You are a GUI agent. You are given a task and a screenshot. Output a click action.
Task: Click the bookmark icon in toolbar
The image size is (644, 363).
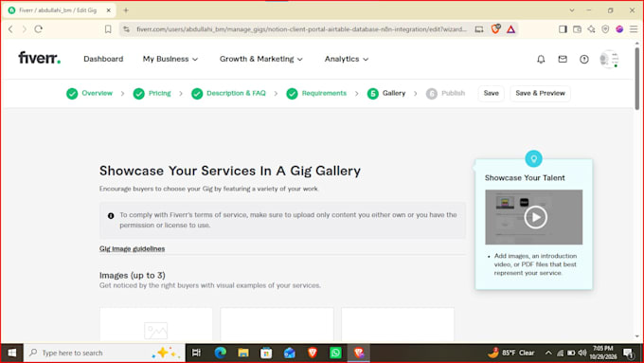(108, 29)
